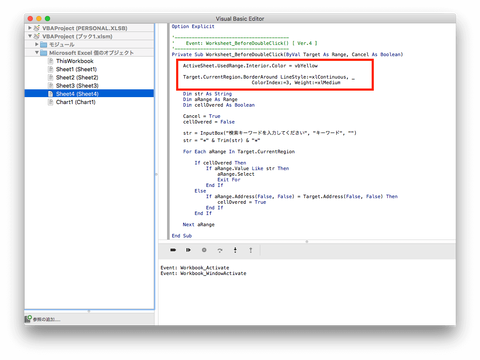Click the step over debug icon
The width and height of the screenshot is (480, 360).
tap(220, 250)
